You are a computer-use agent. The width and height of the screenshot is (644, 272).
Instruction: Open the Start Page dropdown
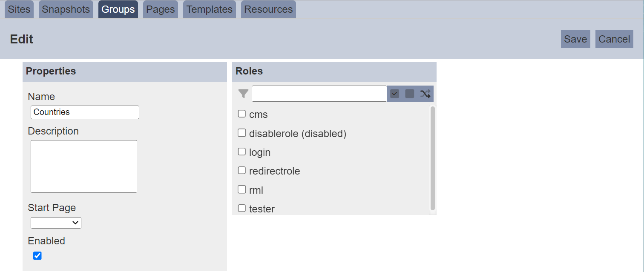click(56, 223)
